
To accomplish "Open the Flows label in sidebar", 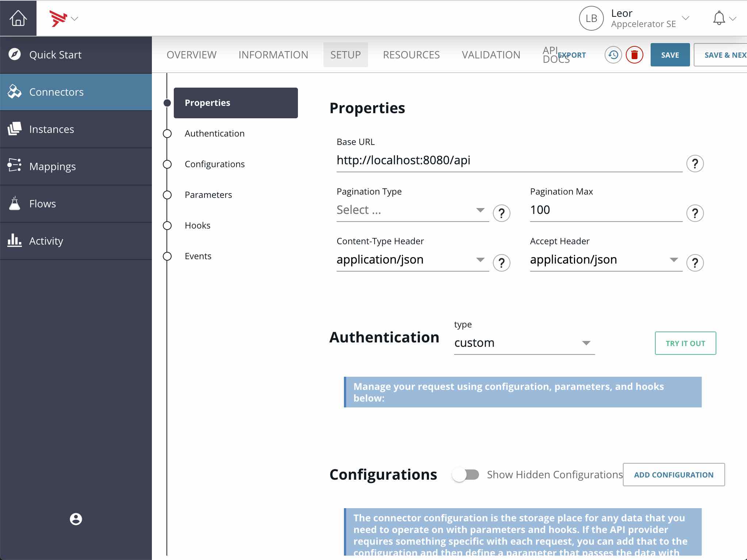I will [x=43, y=204].
